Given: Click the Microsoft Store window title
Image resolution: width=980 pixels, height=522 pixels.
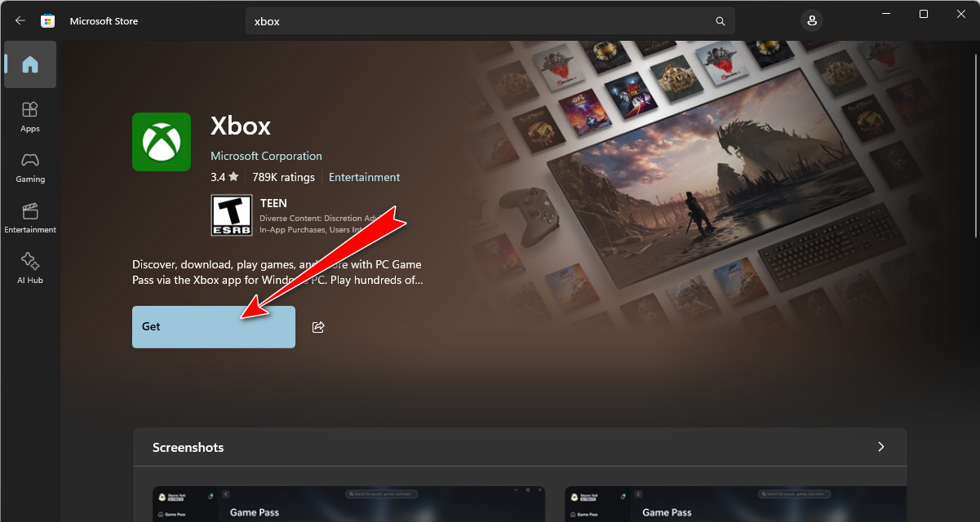Looking at the screenshot, I should [104, 21].
